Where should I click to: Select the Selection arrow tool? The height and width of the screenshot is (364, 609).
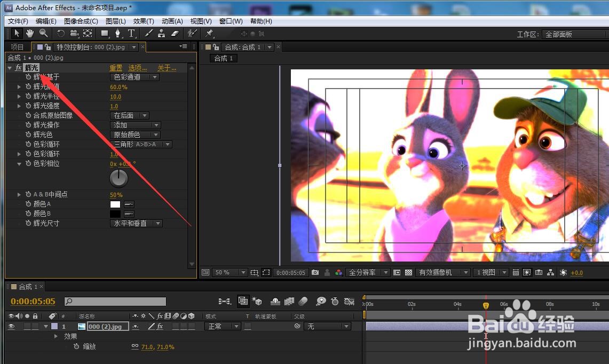pos(17,34)
